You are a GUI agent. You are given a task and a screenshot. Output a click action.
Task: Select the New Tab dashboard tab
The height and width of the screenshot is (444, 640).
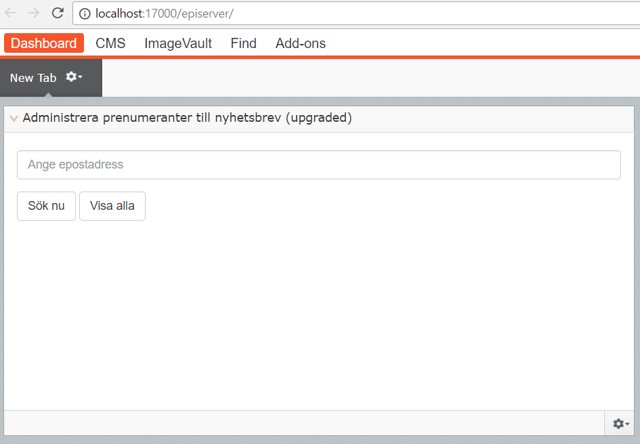click(x=33, y=78)
